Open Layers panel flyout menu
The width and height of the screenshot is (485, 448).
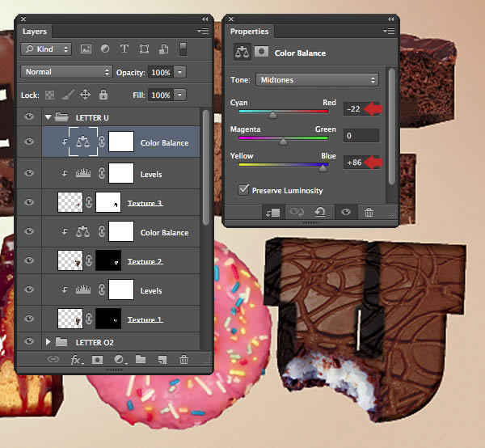[x=203, y=31]
